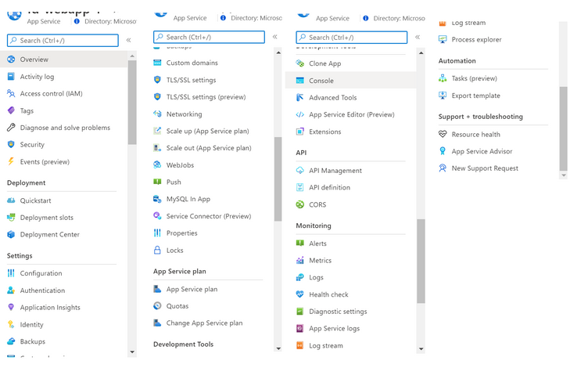This screenshot has height=368, width=588.
Task: Click the Identity key icon
Action: pyautogui.click(x=11, y=324)
